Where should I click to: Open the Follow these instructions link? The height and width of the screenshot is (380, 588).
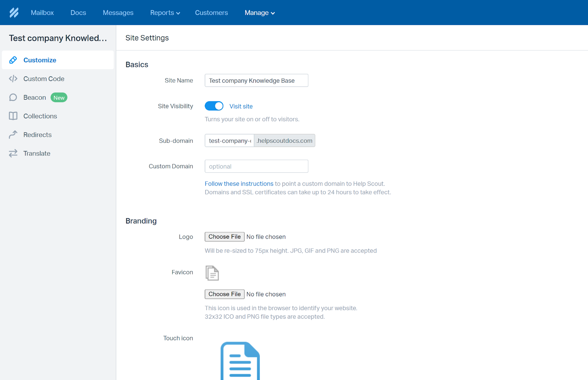coord(239,184)
